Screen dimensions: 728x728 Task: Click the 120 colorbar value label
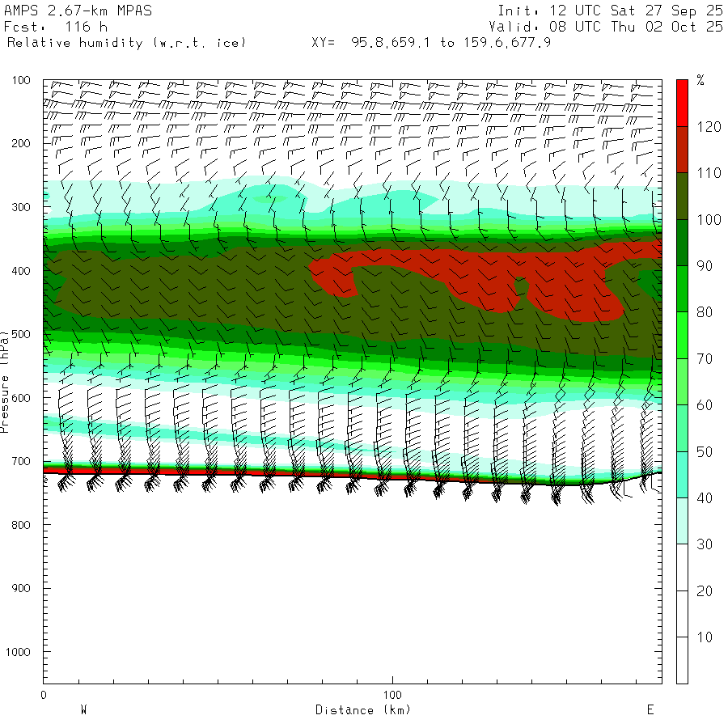pyautogui.click(x=709, y=127)
